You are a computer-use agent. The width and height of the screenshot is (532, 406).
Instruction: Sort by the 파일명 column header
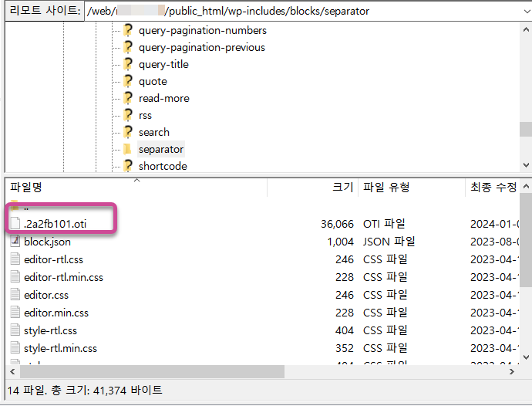click(136, 187)
